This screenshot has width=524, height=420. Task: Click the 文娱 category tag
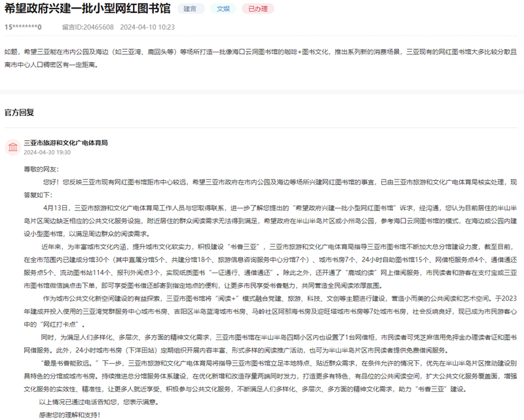tap(223, 9)
